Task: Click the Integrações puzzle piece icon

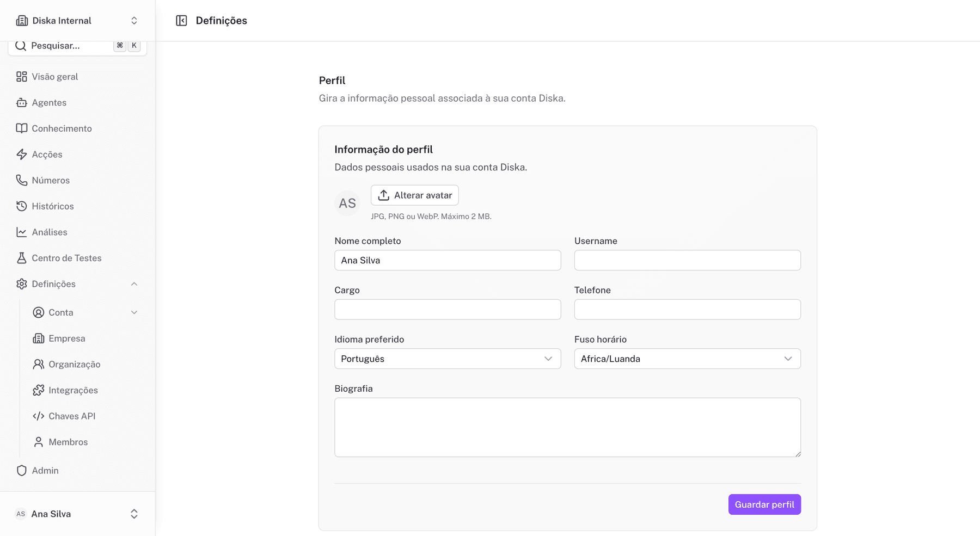Action: tap(39, 390)
